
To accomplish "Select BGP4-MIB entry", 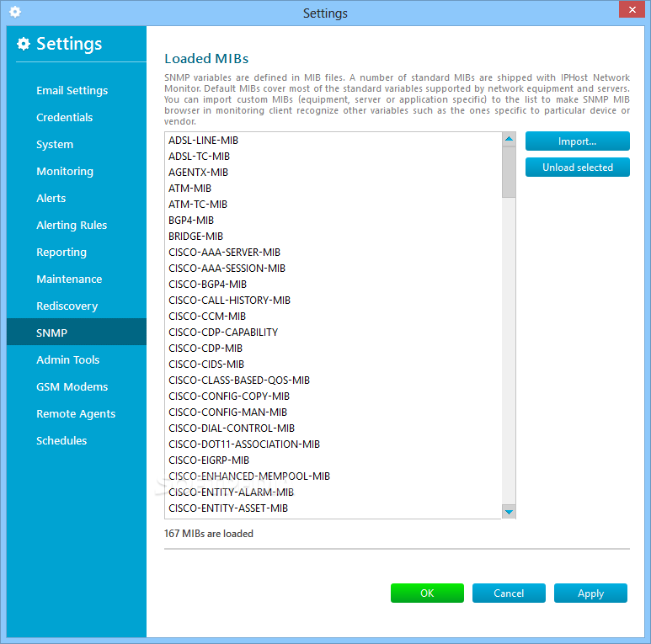I will pyautogui.click(x=333, y=221).
